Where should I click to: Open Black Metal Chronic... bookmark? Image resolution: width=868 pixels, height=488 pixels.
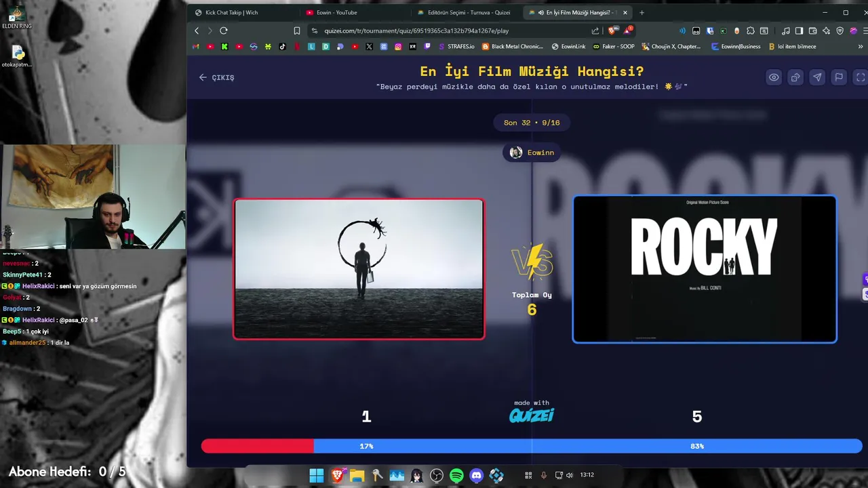[513, 47]
